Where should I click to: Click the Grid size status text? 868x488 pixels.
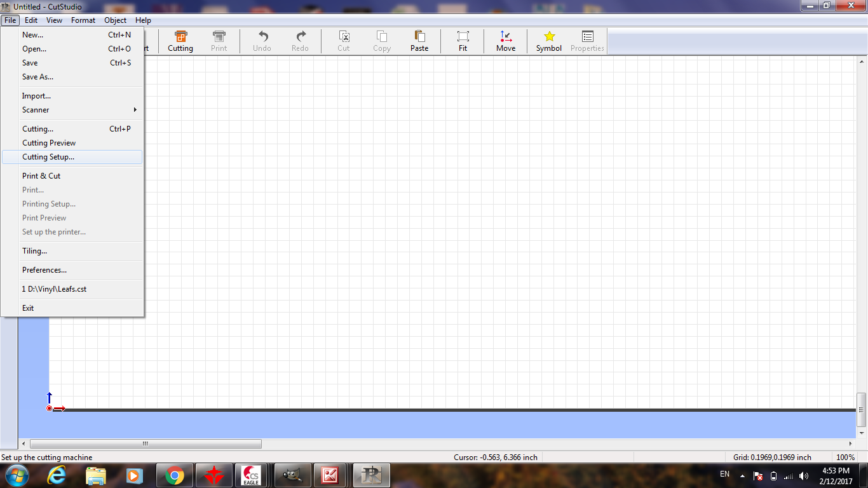[772, 457]
